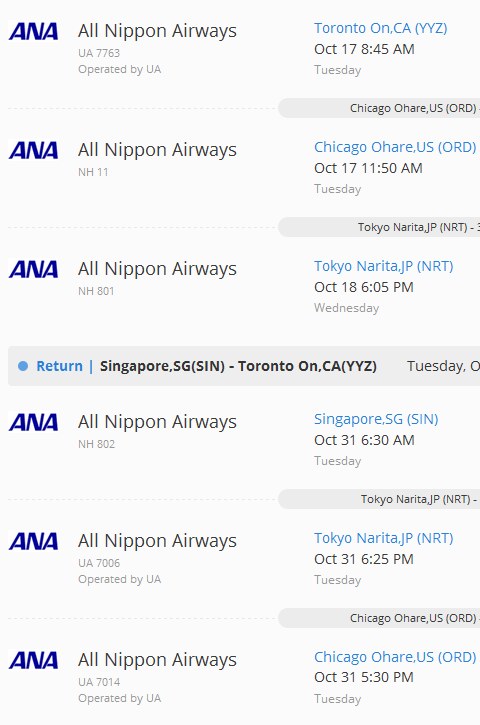
Task: Click the ANA logo beside flight UA 7006
Action: pos(33,541)
